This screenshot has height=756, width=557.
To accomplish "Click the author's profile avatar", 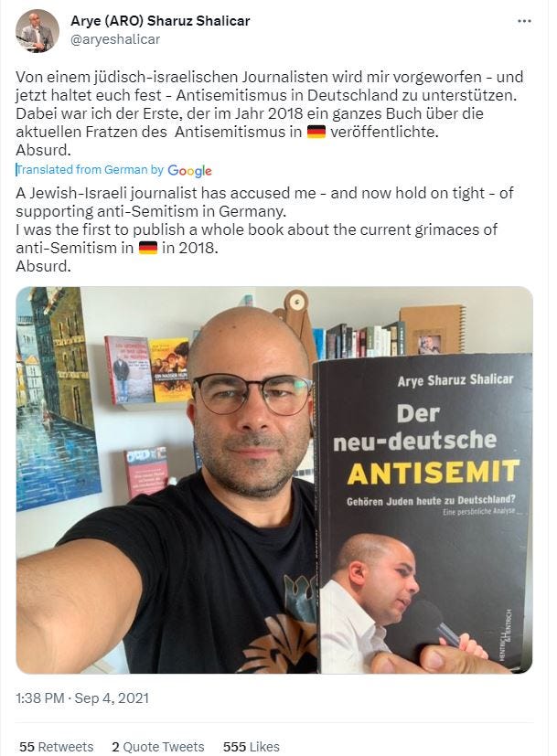I will point(37,31).
